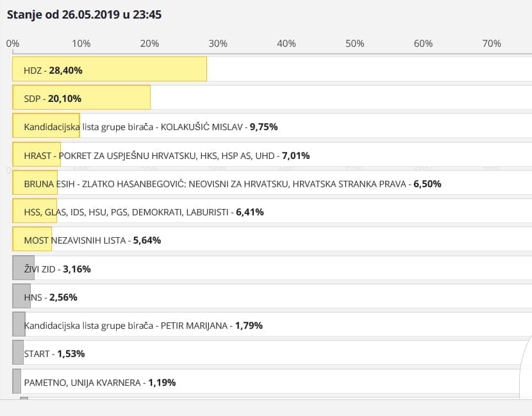Select the HSS, GLAS, IDS coalition label
Image resolution: width=532 pixels, height=416 pixels.
tap(144, 212)
